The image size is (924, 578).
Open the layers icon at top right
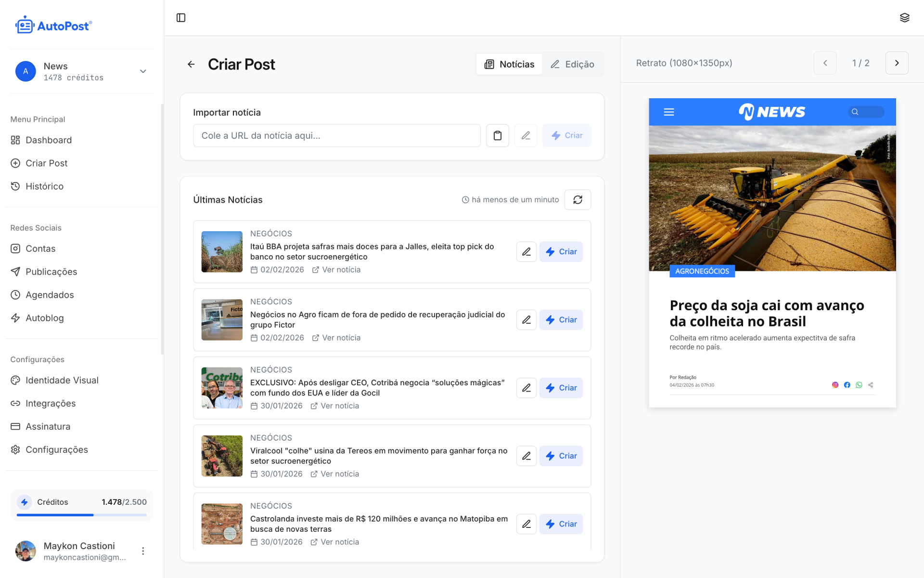(905, 17)
